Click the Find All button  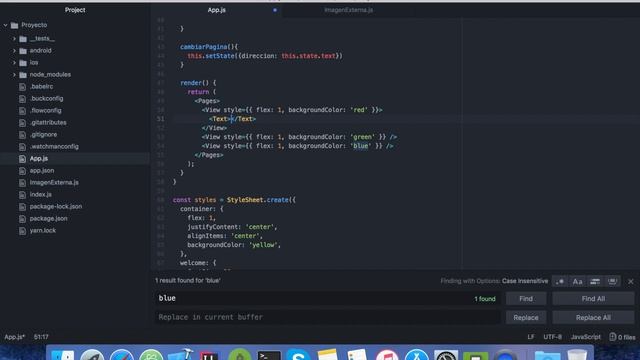(x=593, y=299)
